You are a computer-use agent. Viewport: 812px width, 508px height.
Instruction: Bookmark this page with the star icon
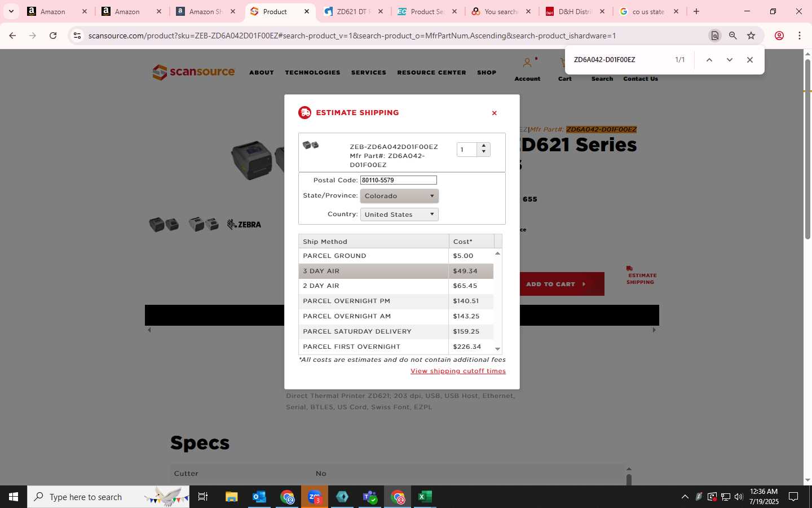pyautogui.click(x=751, y=36)
